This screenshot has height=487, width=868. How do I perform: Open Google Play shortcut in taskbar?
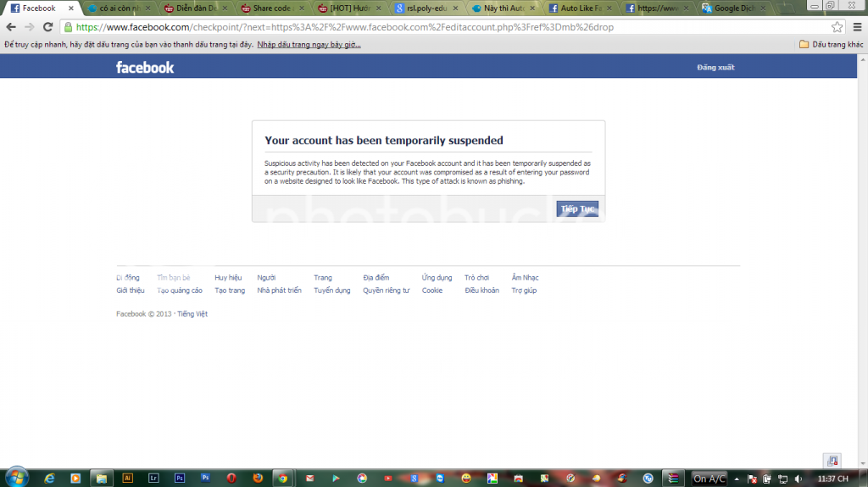(x=336, y=479)
